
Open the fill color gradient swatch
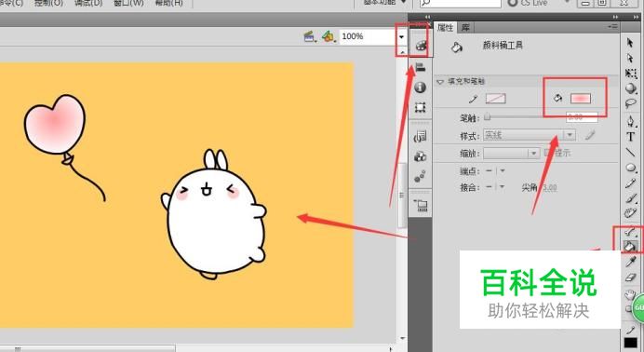581,99
